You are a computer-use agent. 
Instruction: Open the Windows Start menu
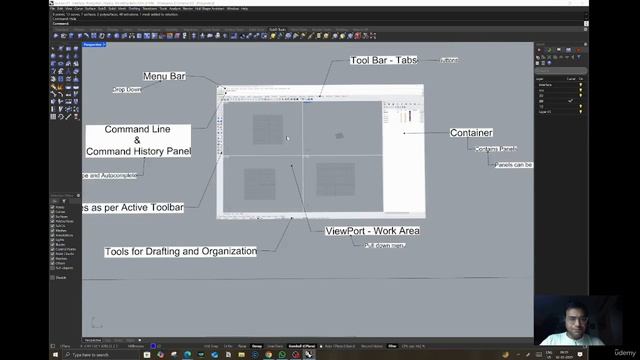click(x=56, y=355)
